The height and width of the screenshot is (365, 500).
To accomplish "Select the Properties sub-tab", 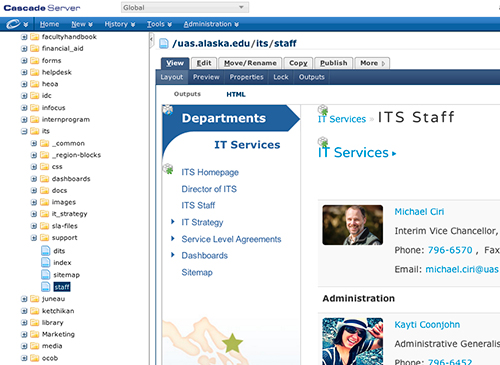I will pyautogui.click(x=246, y=77).
